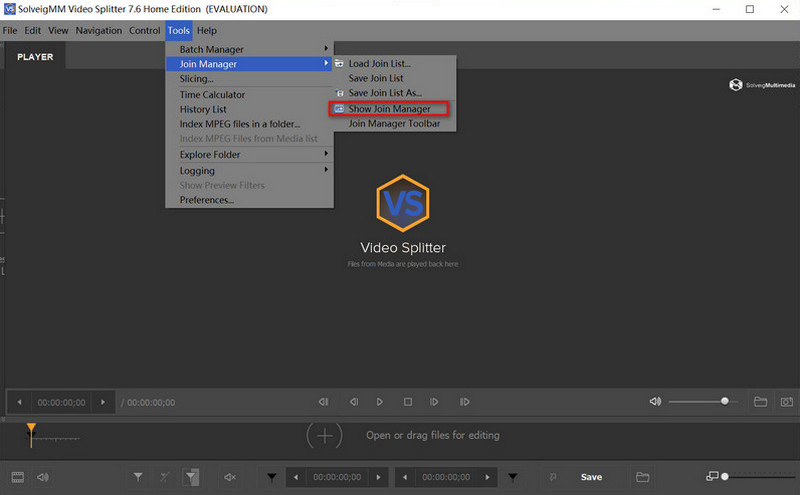
Task: Toggle Join Manager Toolbar visibility
Action: pyautogui.click(x=393, y=124)
